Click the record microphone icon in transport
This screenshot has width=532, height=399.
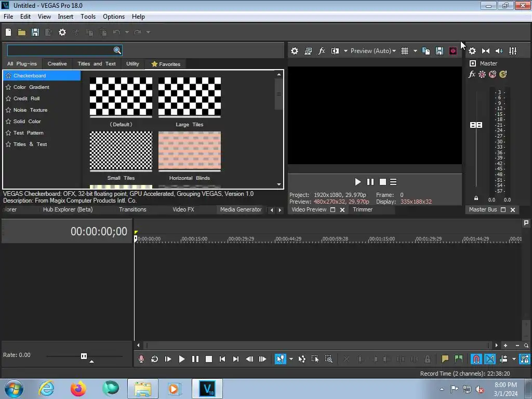point(141,359)
